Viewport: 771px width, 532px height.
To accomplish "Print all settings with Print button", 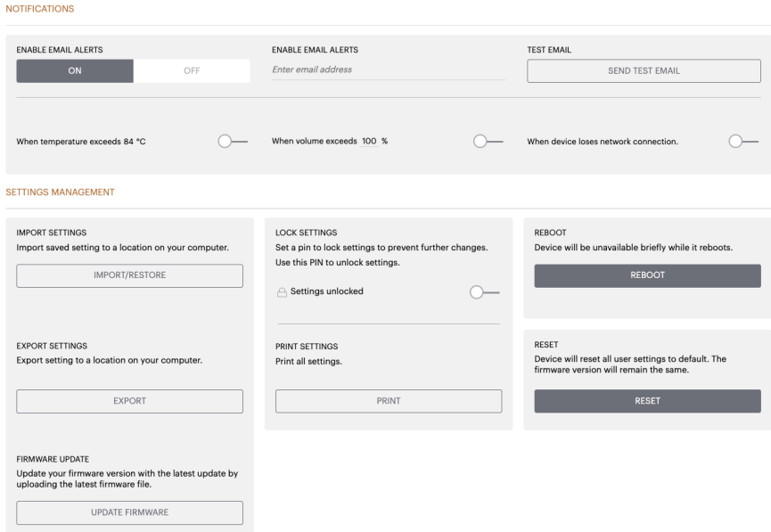I will click(389, 401).
